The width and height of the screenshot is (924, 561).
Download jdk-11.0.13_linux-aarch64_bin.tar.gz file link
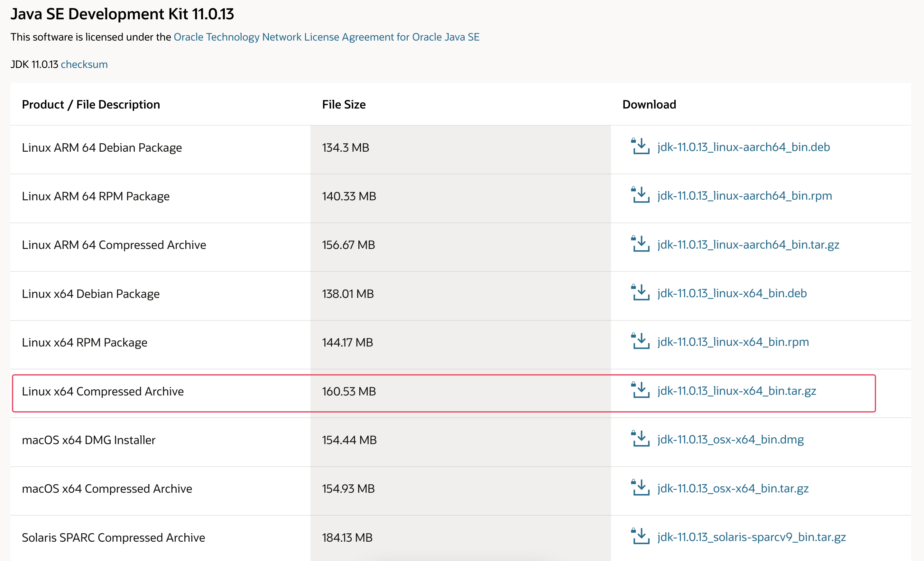[x=748, y=245]
